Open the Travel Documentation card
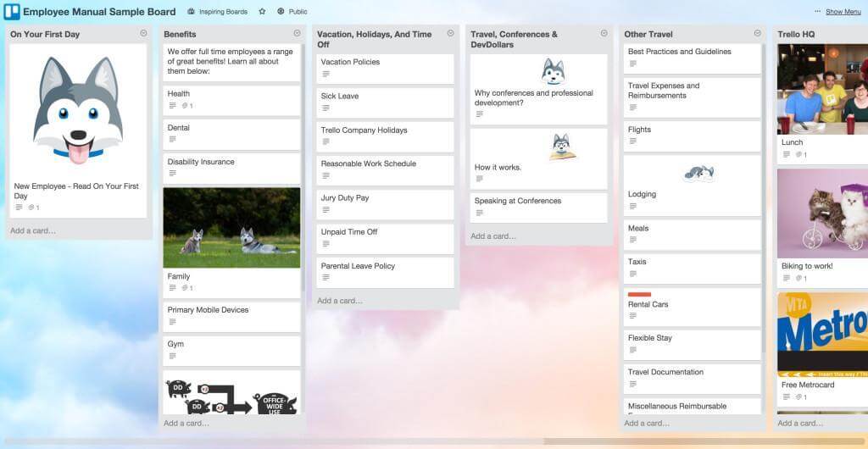Viewport: 868px width, 449px height. click(x=692, y=379)
